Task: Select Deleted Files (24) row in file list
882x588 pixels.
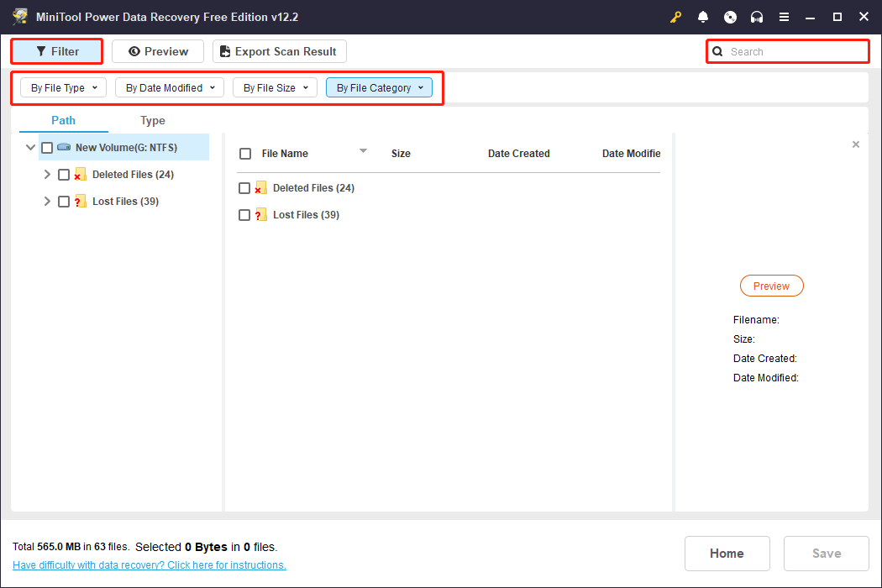Action: [449, 188]
